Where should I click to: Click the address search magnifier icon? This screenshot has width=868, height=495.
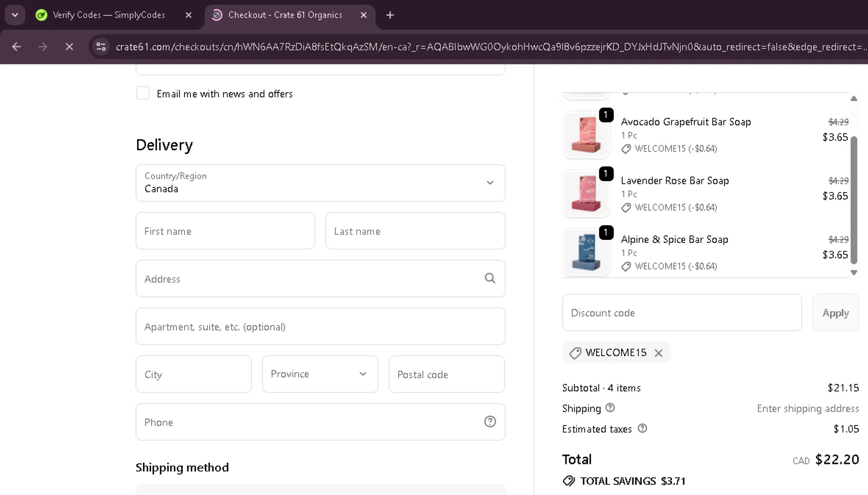point(490,278)
